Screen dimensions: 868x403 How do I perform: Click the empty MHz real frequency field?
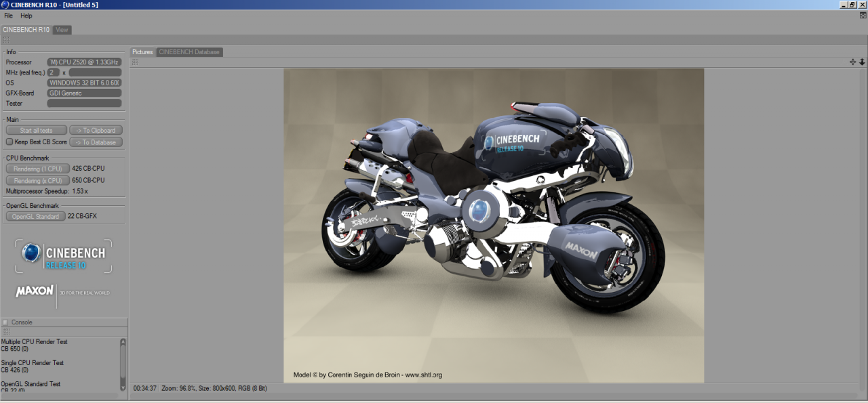[95, 72]
